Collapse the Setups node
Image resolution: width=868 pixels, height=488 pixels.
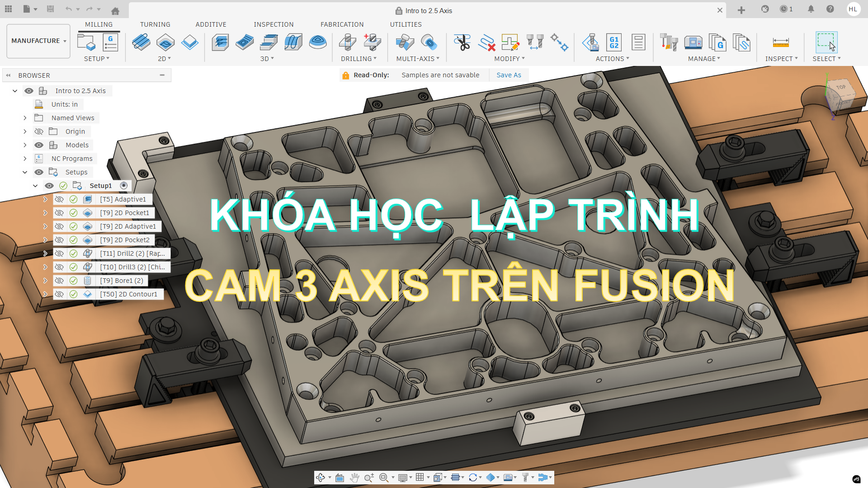pos(25,172)
